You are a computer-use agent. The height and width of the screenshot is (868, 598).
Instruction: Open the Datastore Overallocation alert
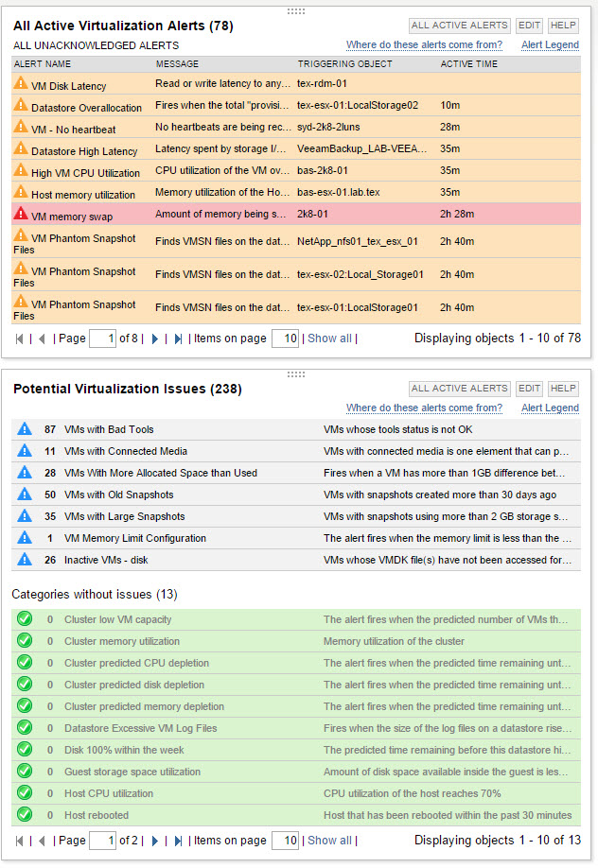pyautogui.click(x=86, y=108)
